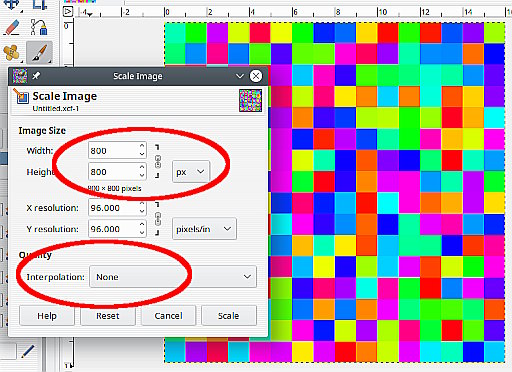Open the pencil tool icon at bottom left
512x372 pixels.
tap(28, 351)
